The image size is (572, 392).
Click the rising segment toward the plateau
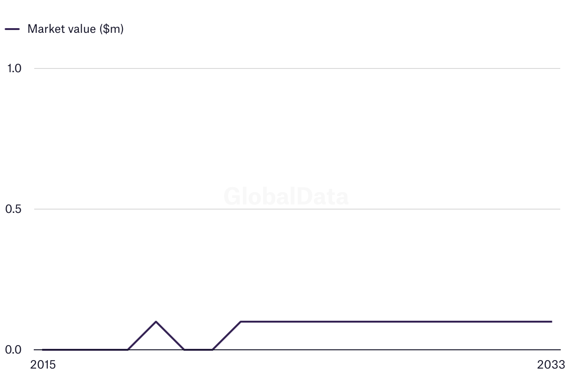point(226,336)
